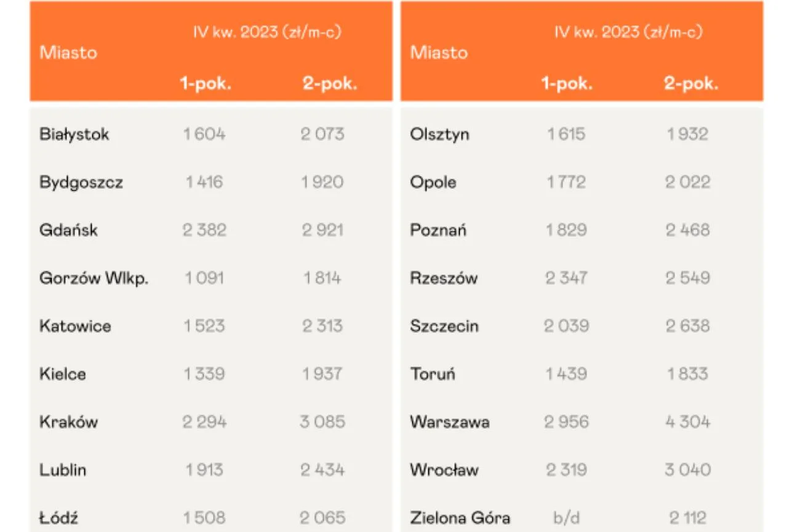Image resolution: width=800 pixels, height=532 pixels.
Task: Select Poznań 1-pok. value 1 829
Action: (x=567, y=230)
